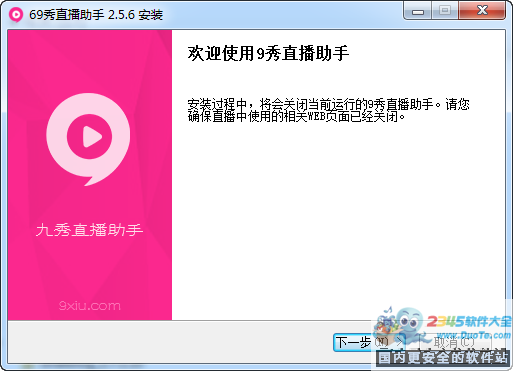This screenshot has height=371, width=513.
Task: Click the 69秀直播助手 2.5.6 安装 window title
Action: [x=96, y=15]
